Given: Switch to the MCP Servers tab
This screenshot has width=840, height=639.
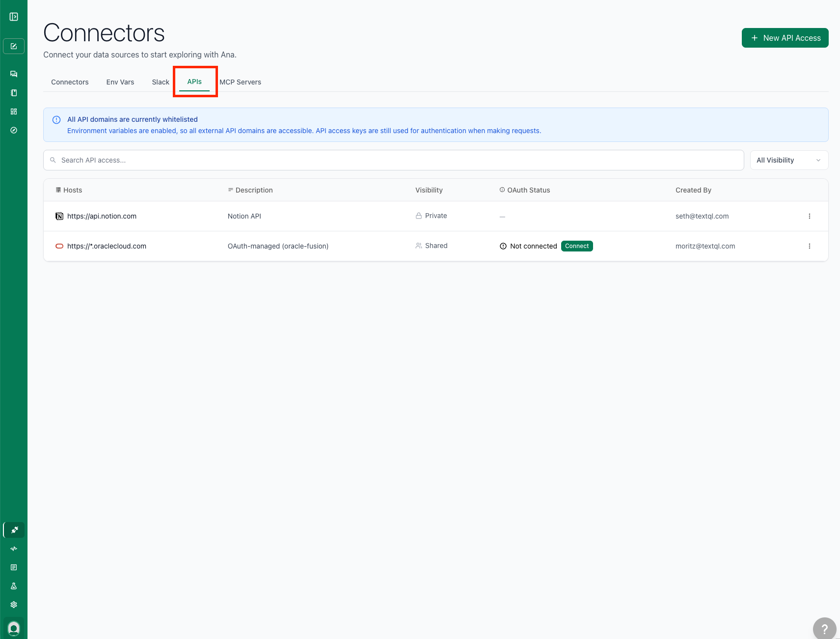Looking at the screenshot, I should pyautogui.click(x=241, y=82).
